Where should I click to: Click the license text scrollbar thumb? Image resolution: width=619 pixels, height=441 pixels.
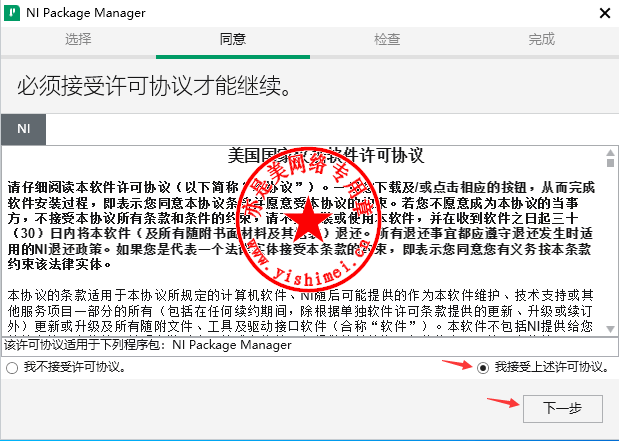point(610,162)
